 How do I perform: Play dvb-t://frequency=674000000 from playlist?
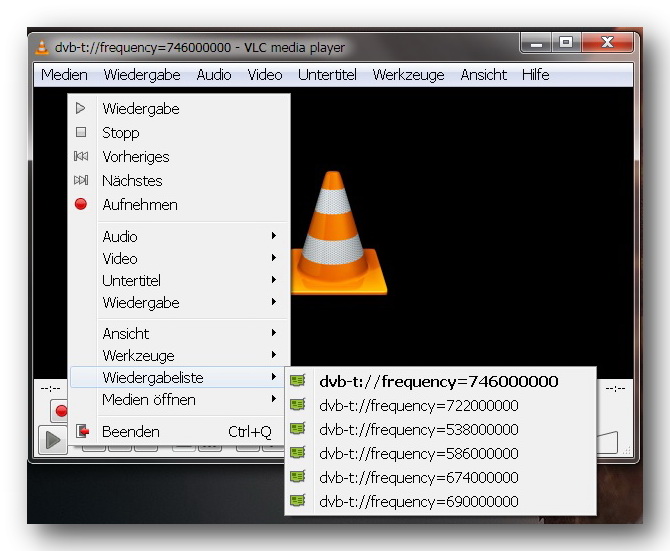440,477
